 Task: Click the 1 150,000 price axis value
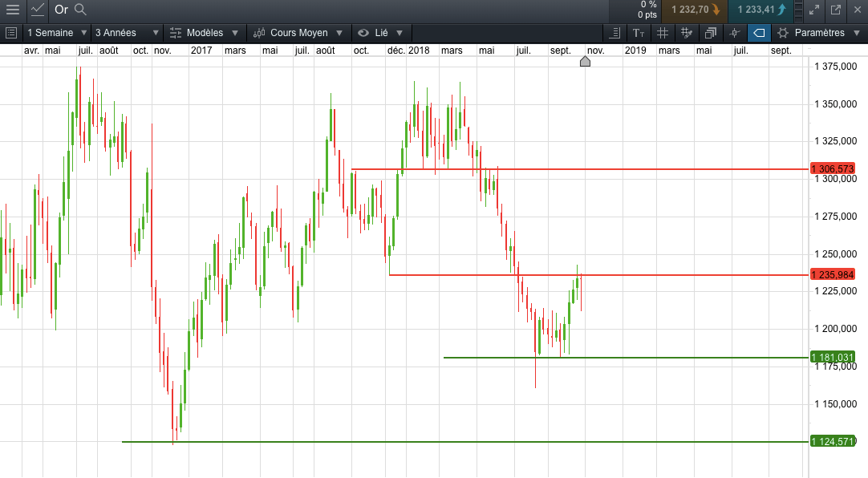click(x=835, y=404)
